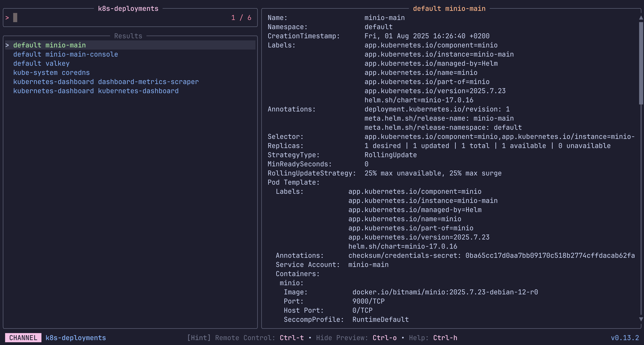644x345 pixels.
Task: Click the Selector value line
Action: (499, 137)
